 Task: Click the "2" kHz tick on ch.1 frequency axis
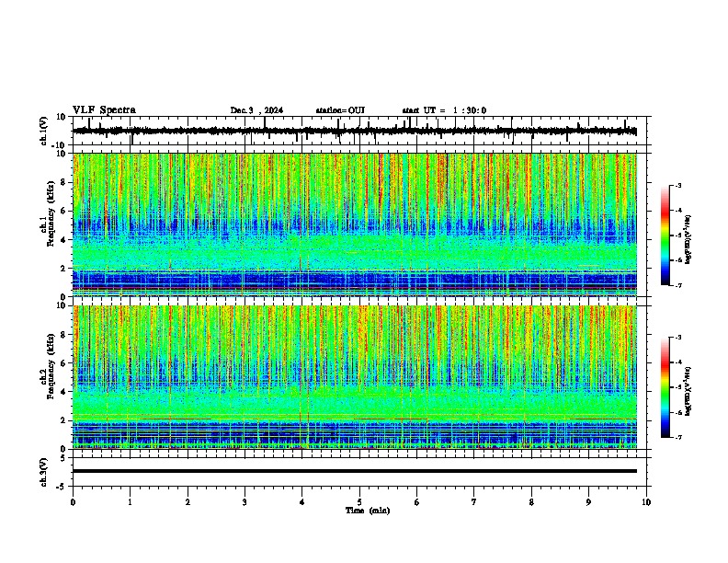64,269
